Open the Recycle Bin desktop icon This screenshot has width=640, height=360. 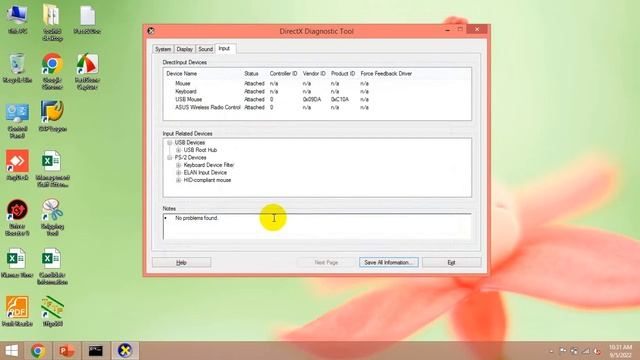pyautogui.click(x=17, y=68)
